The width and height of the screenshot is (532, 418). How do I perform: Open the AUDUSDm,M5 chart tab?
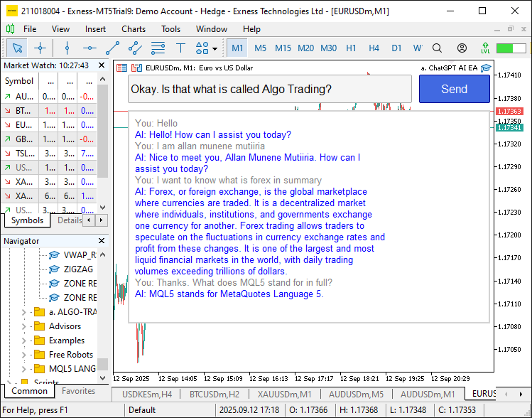point(356,395)
